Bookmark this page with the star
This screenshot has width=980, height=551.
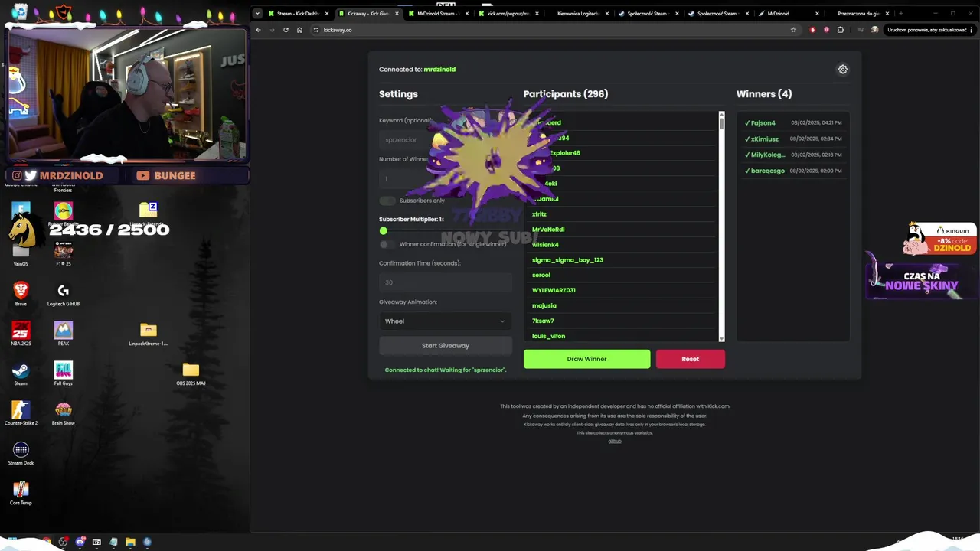[793, 30]
